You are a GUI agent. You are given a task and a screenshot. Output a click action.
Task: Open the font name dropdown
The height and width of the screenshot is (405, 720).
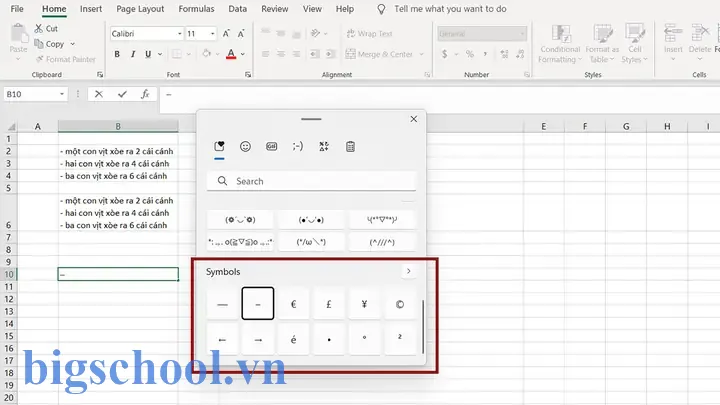(180, 34)
